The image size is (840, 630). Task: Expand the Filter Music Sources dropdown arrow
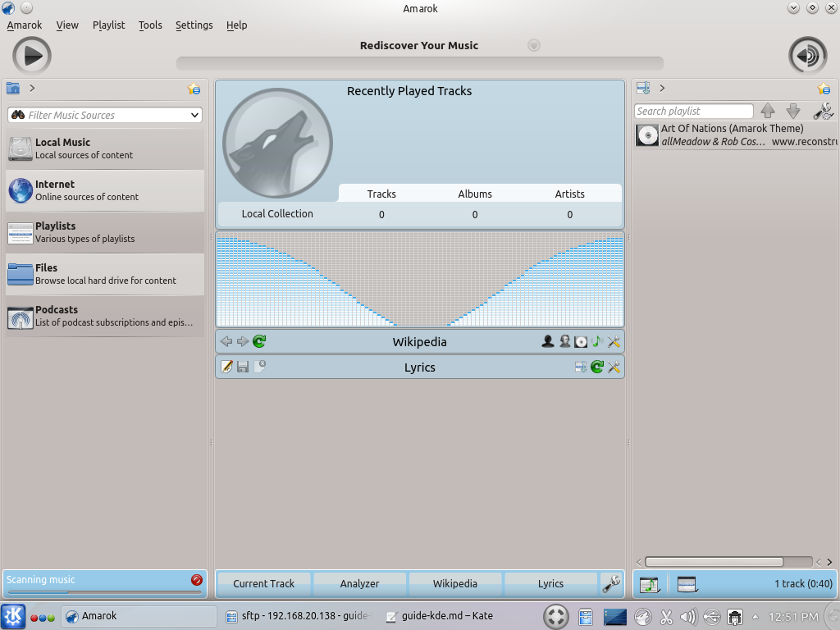194,115
